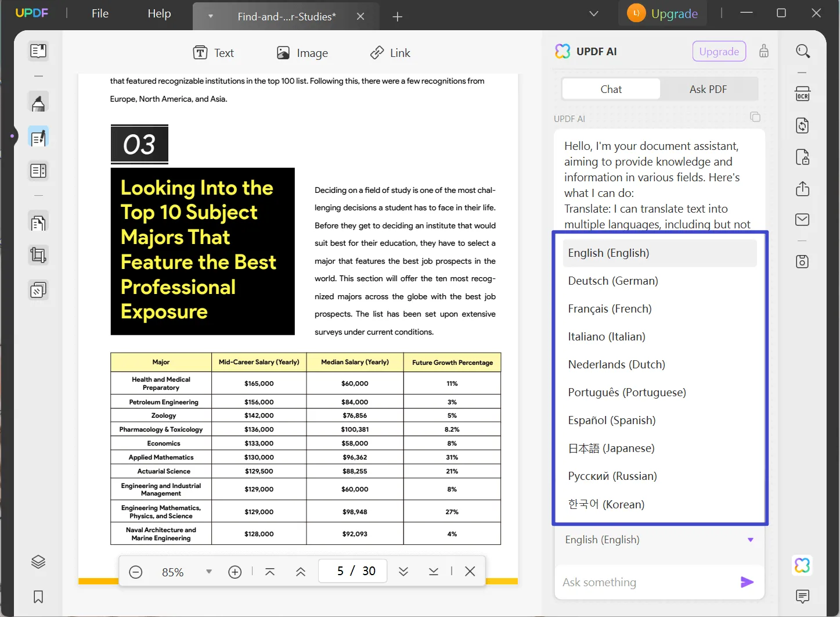Open the File menu
840x617 pixels.
point(100,13)
